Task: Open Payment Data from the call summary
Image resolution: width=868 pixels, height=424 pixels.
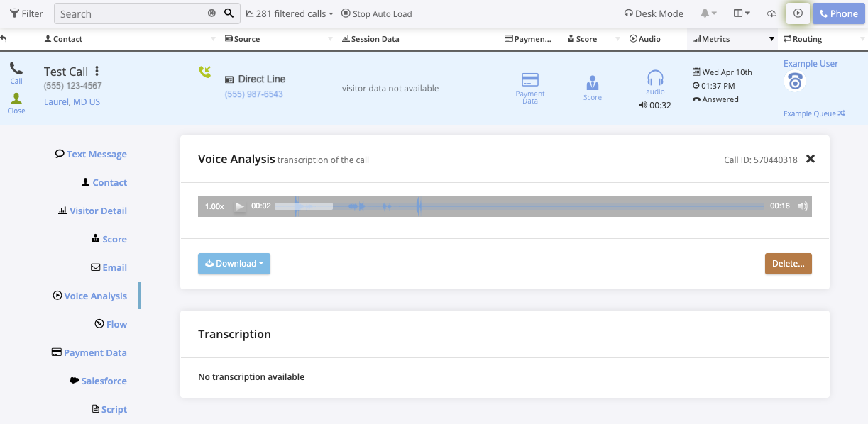Action: point(529,87)
